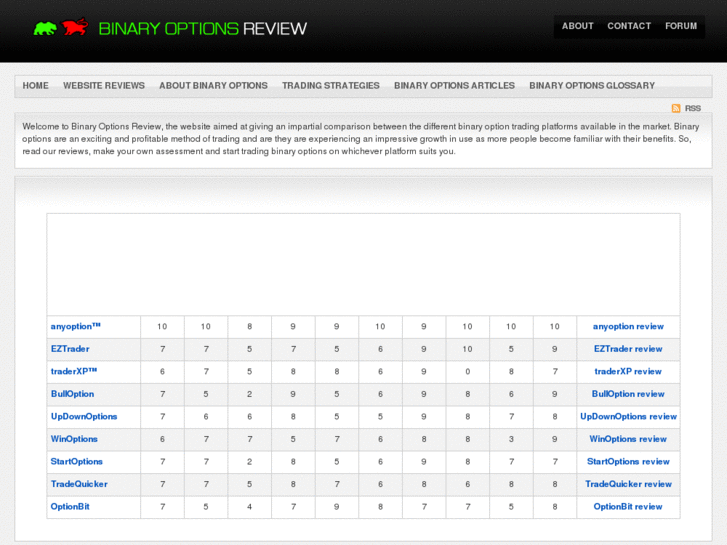Screen dimensions: 727x545
Task: Go to Trading Strategies section
Action: click(331, 86)
